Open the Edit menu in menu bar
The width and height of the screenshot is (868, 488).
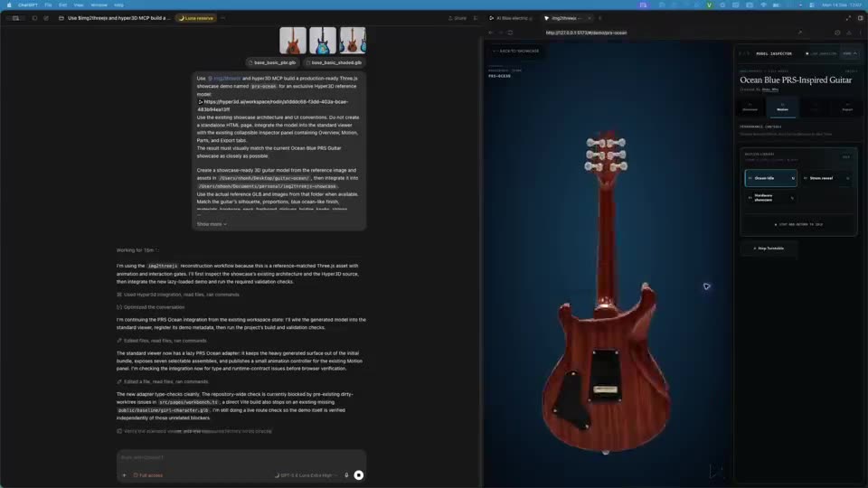(x=62, y=5)
